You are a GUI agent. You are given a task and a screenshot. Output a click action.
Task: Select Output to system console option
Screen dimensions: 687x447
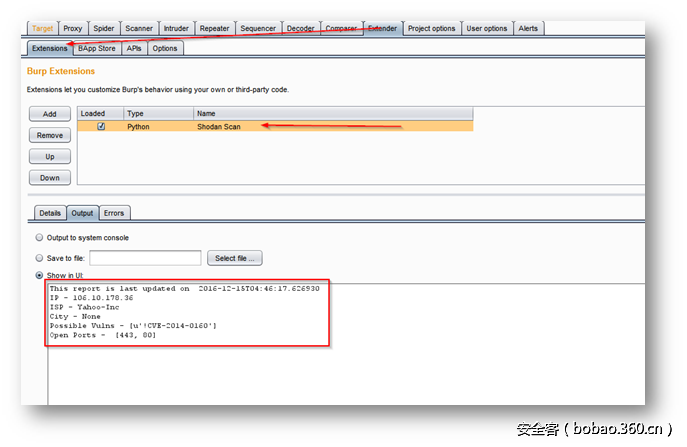click(x=39, y=238)
